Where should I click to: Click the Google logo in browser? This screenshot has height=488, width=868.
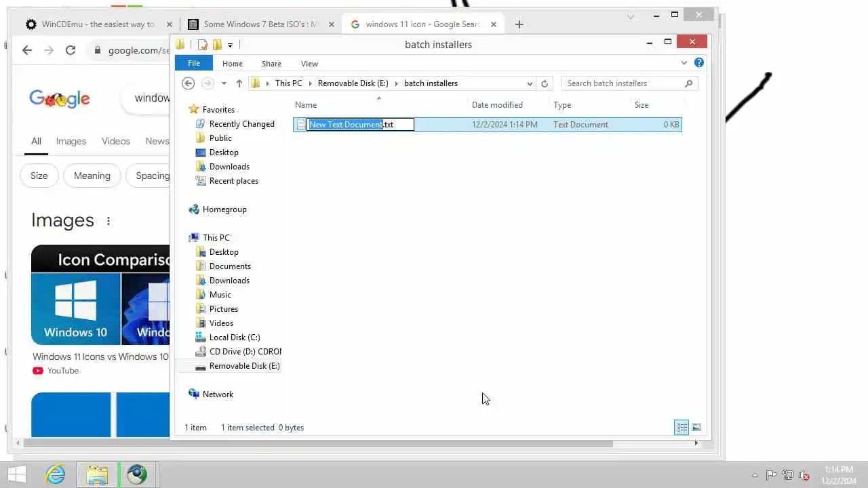click(x=60, y=99)
